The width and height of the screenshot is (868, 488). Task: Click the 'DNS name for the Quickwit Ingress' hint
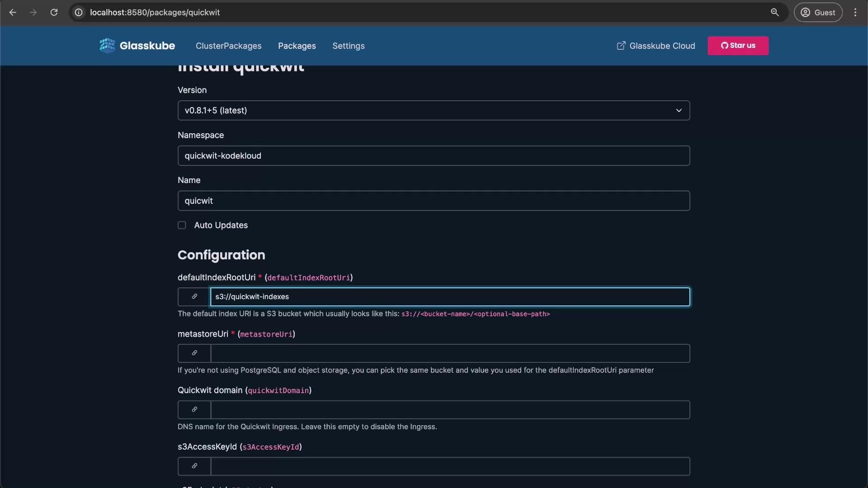click(307, 427)
